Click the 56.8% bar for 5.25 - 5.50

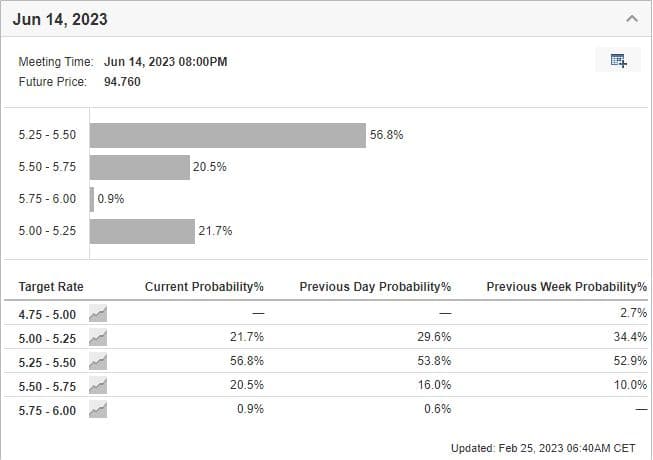point(228,135)
